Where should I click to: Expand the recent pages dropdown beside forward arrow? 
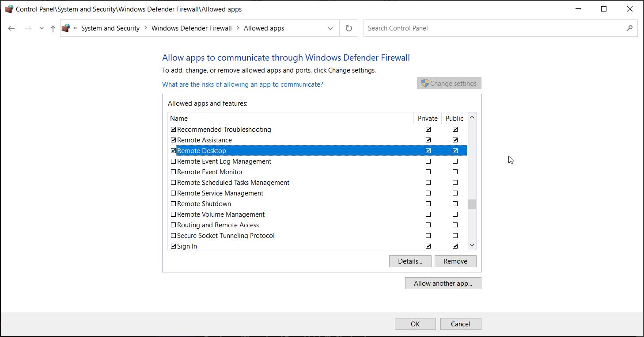point(41,28)
